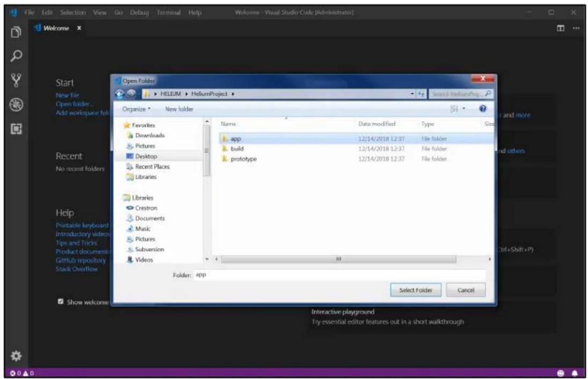Click the GitHub repository link

coord(81,260)
